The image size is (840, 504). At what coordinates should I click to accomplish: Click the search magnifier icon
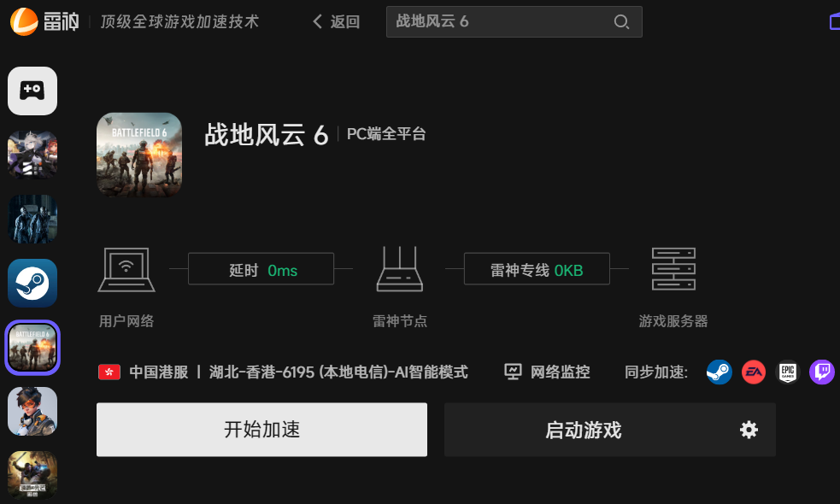[621, 22]
